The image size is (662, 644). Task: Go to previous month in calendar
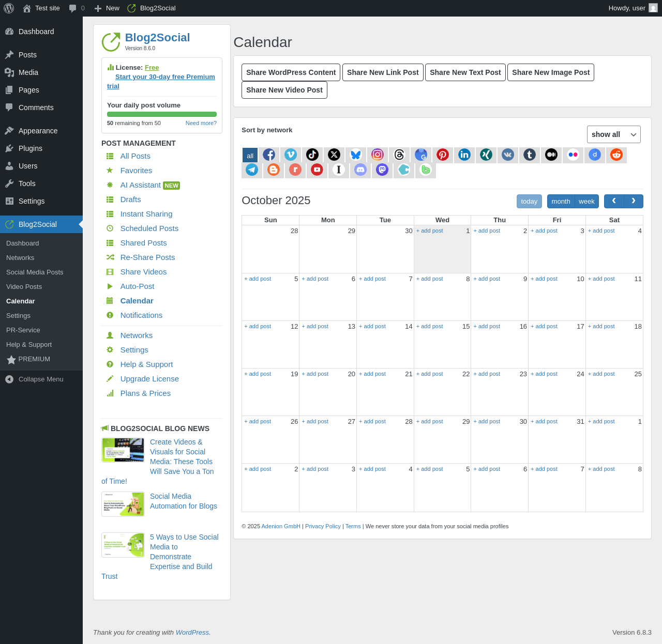pyautogui.click(x=614, y=201)
